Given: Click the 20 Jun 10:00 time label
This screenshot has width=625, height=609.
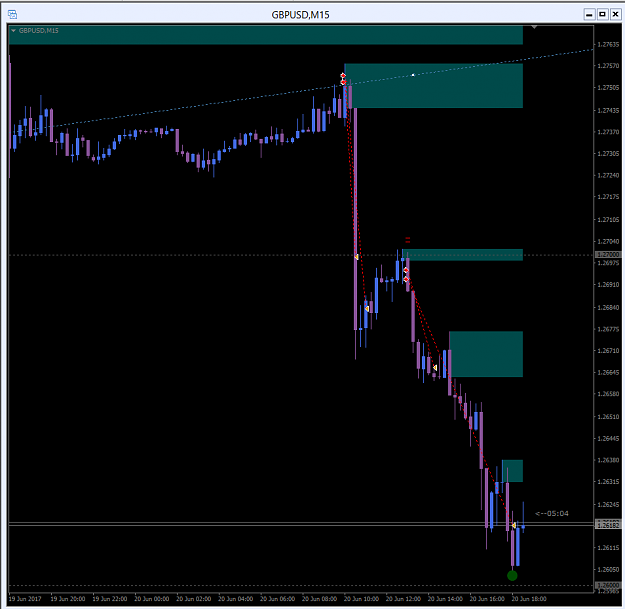Looking at the screenshot, I should point(361,599).
